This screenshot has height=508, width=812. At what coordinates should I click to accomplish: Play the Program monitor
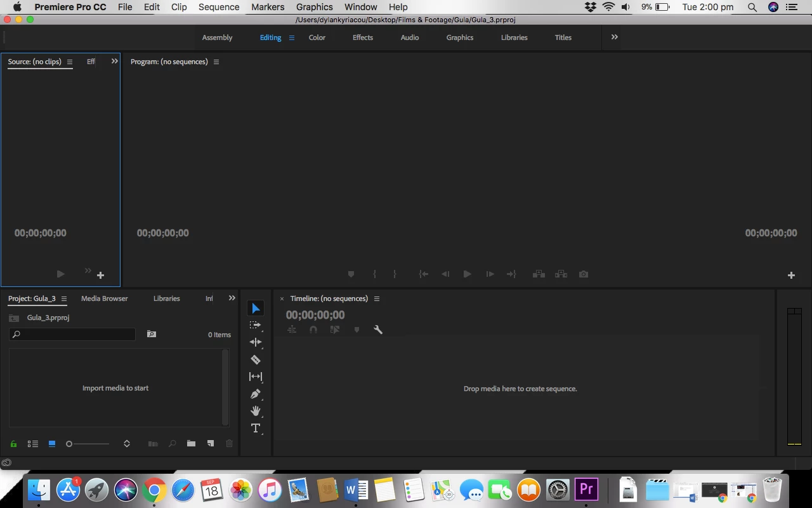[467, 274]
